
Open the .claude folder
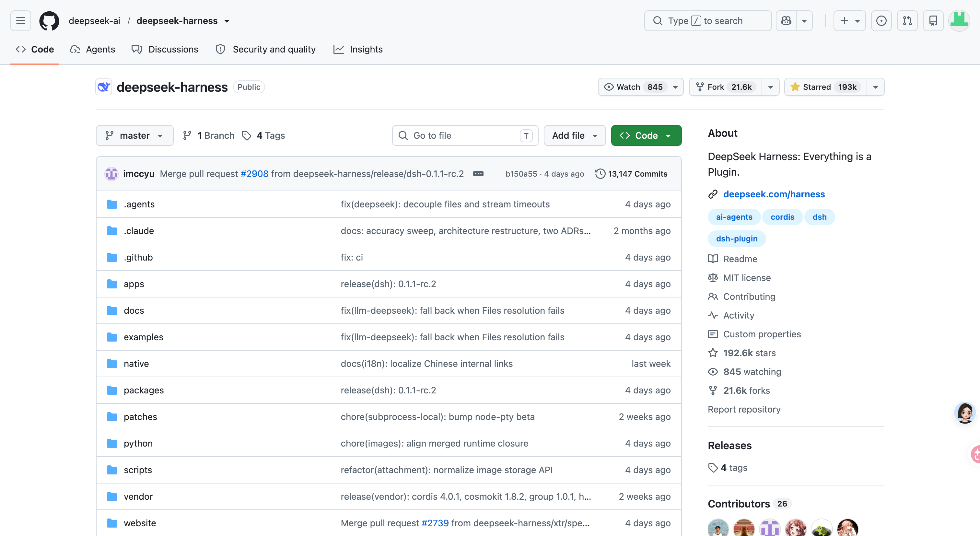[138, 230]
